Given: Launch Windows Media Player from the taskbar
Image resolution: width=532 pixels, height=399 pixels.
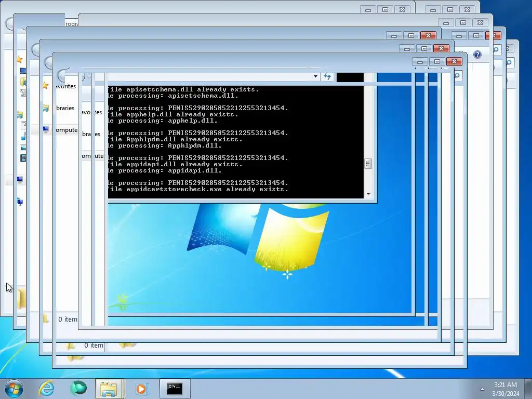Looking at the screenshot, I should pos(141,389).
